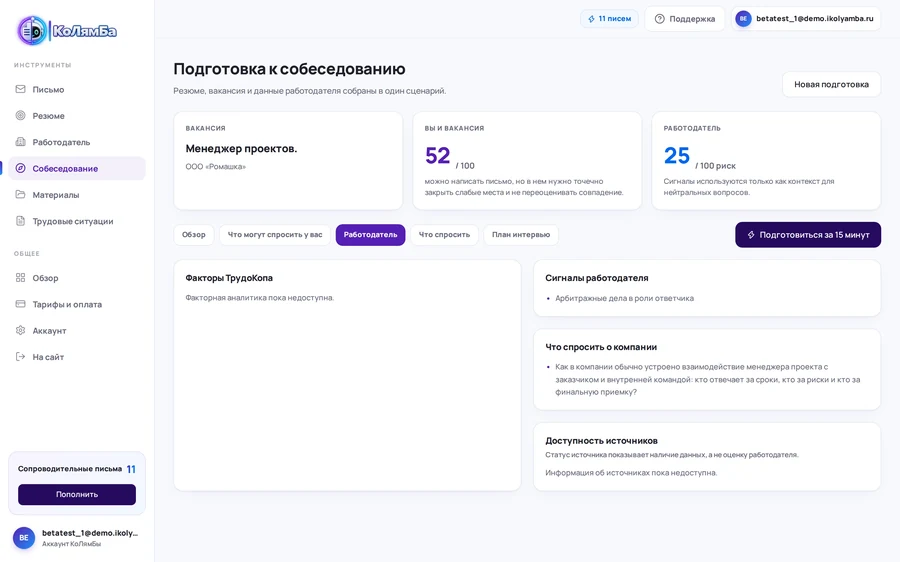Go to Работодатель in the sidebar
Screen dimensions: 900x562
[x=76, y=142]
